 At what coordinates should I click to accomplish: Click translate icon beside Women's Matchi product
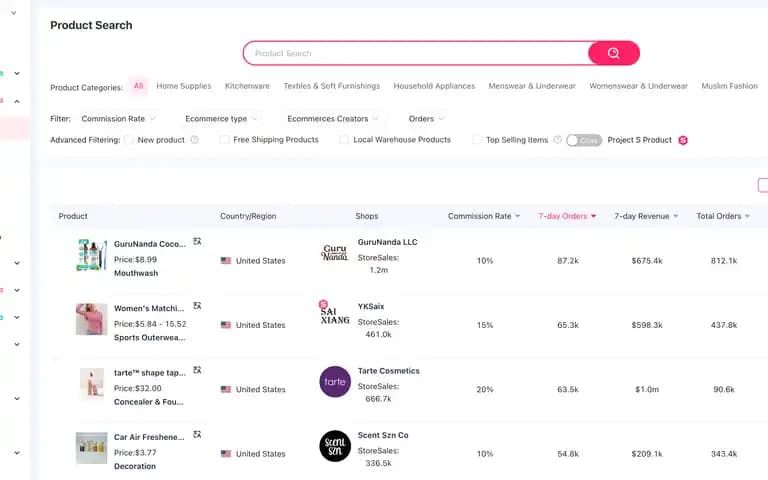click(197, 306)
